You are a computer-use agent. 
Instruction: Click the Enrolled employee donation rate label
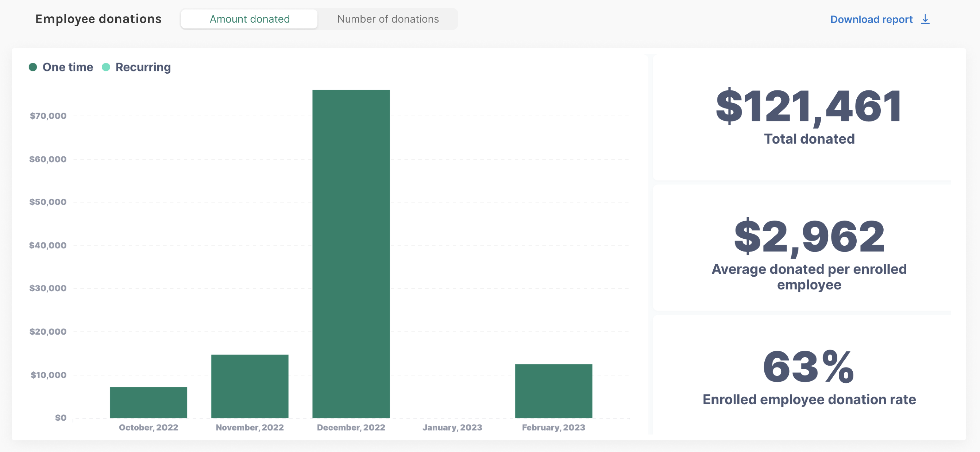pos(809,400)
